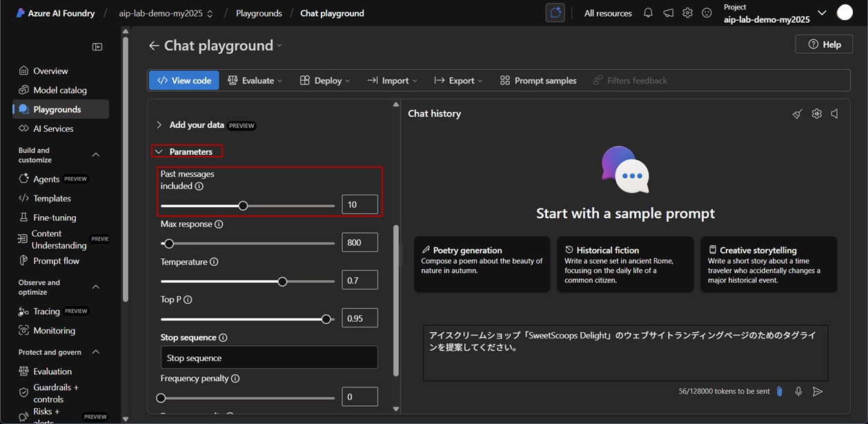Select the Poetry generation sample prompt
This screenshot has width=868, height=424.
482,264
